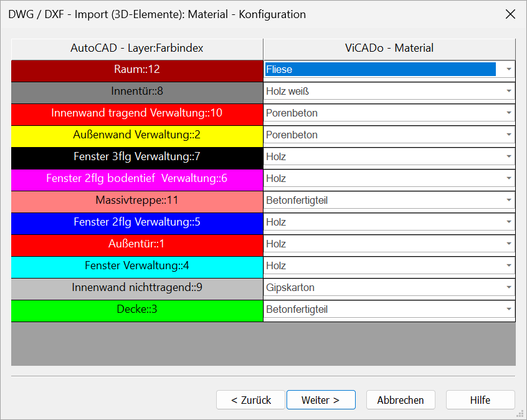Click the ViCADo - Material column header

pyautogui.click(x=389, y=49)
